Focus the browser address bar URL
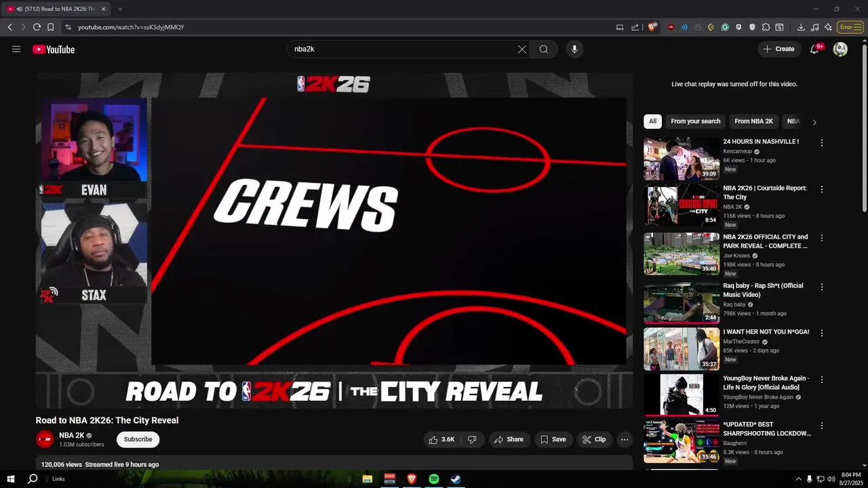The image size is (868, 488). click(x=131, y=27)
